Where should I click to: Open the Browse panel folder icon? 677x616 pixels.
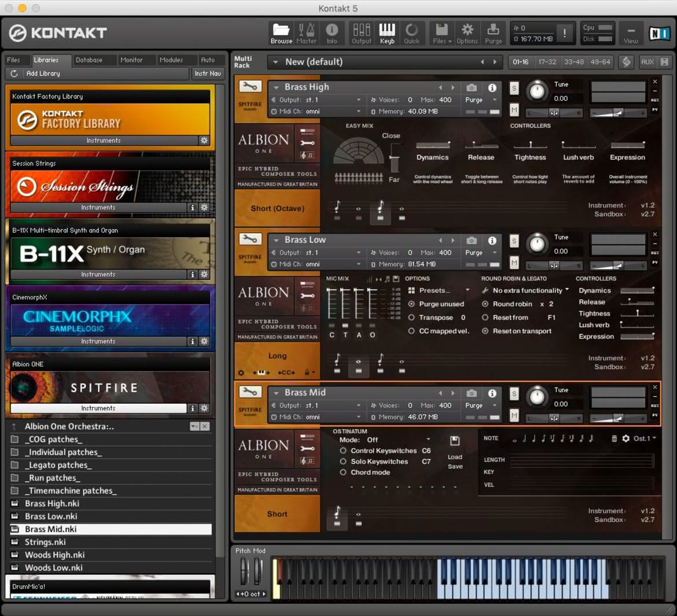tap(281, 33)
